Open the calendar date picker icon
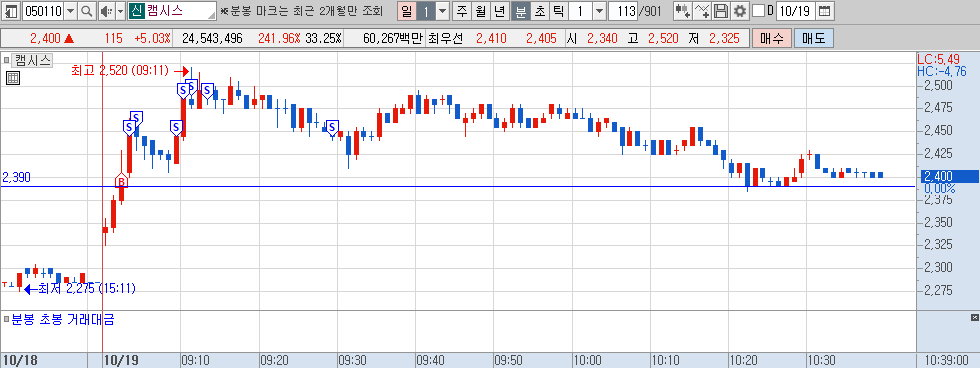The image size is (980, 368). [x=825, y=11]
